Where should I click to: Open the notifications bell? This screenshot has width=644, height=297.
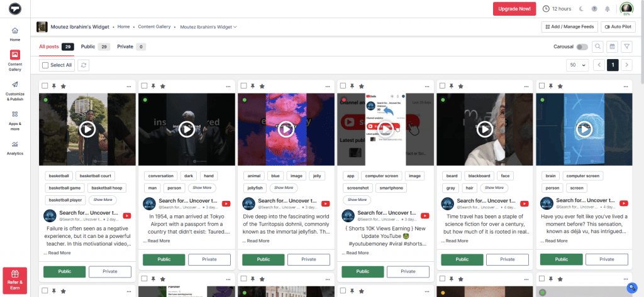pyautogui.click(x=608, y=9)
